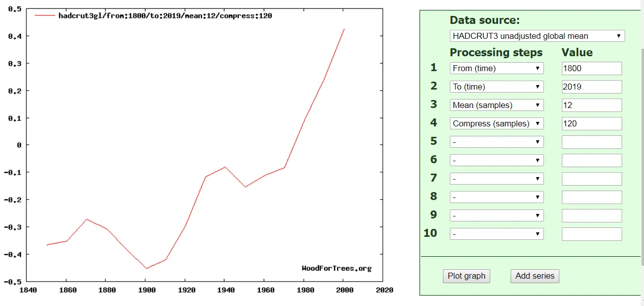Open the 'From (time)' processing step dropdown
644x306 pixels.
point(496,68)
